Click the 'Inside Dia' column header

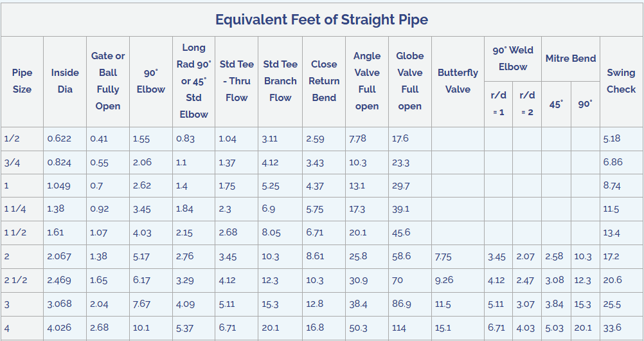tap(65, 81)
